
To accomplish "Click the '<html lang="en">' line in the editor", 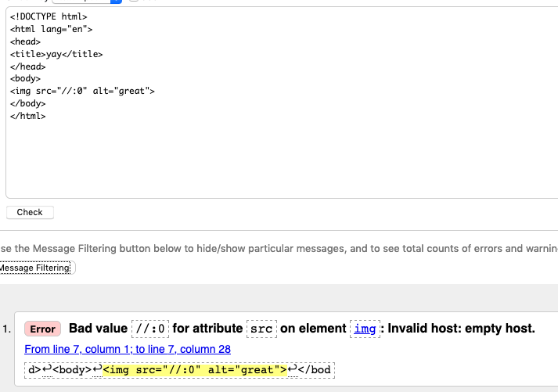I will pyautogui.click(x=51, y=29).
